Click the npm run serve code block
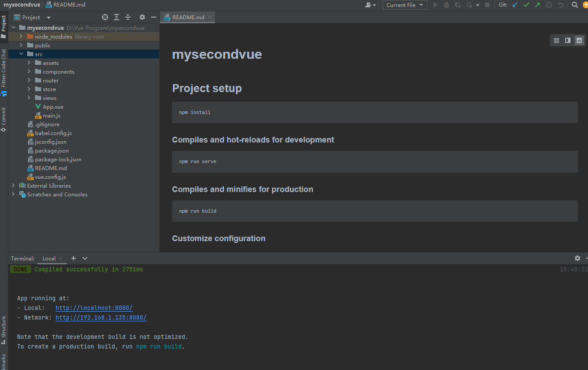 (x=375, y=162)
